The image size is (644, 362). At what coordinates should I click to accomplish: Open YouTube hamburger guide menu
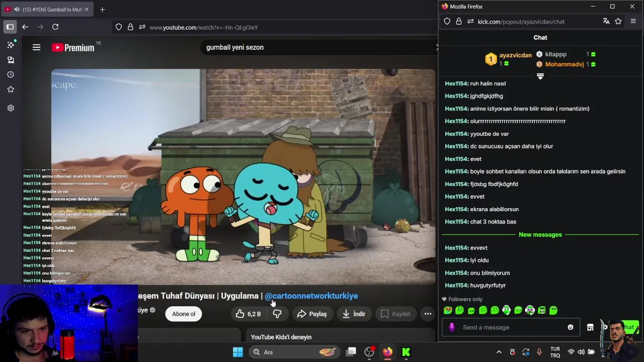36,47
